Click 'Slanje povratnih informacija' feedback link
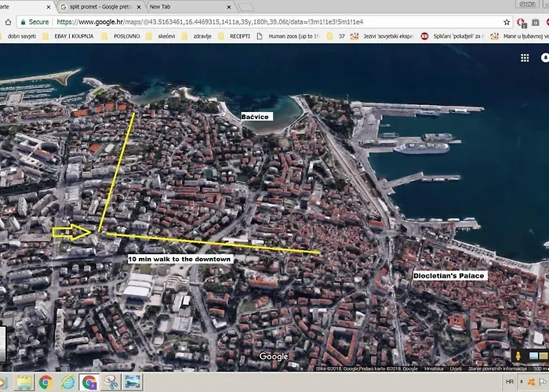Viewport: 549px width, 392px height. coord(497,368)
